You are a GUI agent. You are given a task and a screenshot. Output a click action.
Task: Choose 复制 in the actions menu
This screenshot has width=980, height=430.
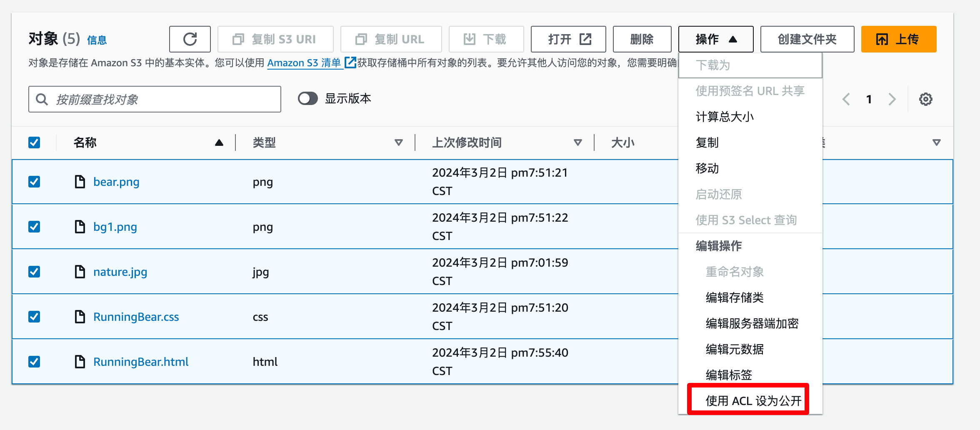point(750,142)
